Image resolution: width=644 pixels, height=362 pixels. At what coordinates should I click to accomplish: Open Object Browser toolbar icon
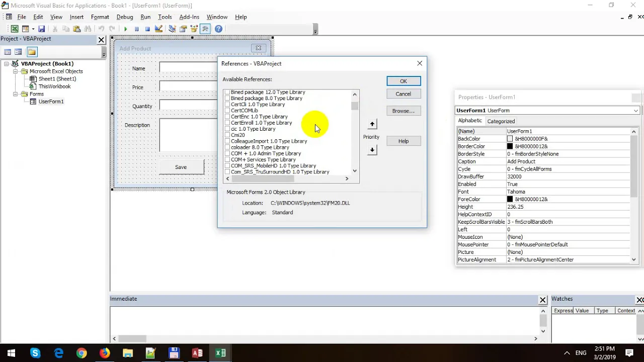click(x=194, y=29)
